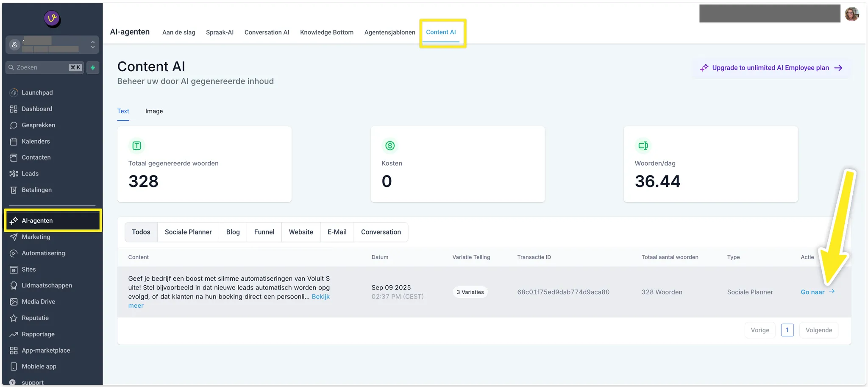
Task: Filter content by Funnel
Action: [264, 232]
